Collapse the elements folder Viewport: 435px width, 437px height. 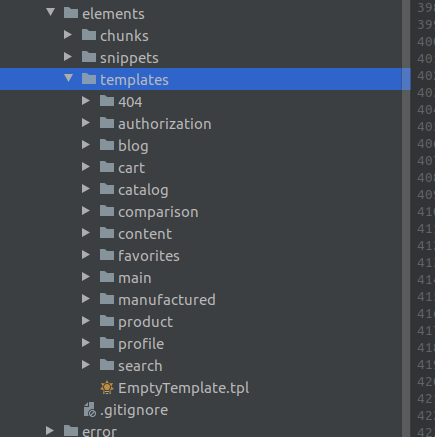click(x=50, y=13)
